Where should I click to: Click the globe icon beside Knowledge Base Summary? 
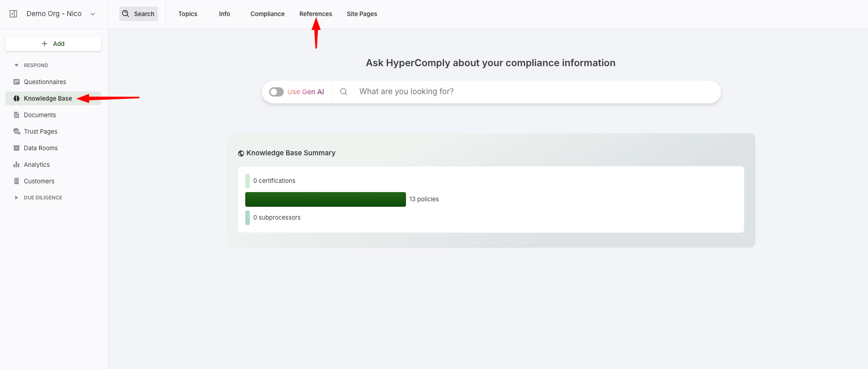pos(241,153)
